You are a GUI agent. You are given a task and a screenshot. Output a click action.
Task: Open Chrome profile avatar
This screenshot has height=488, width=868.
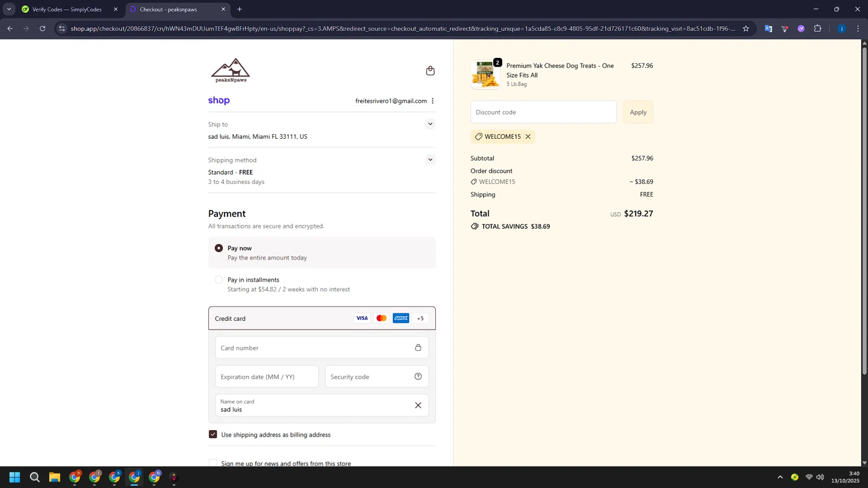coord(841,28)
